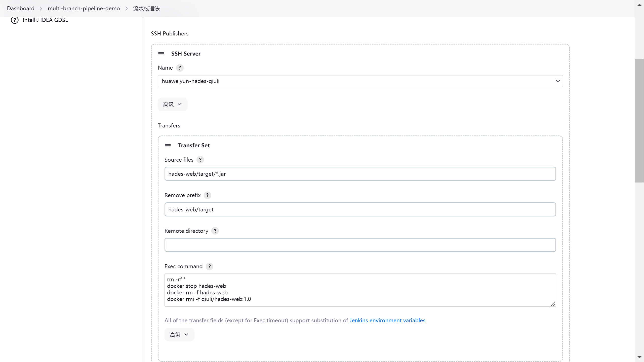Open the SSH Server Name dropdown

click(360, 81)
